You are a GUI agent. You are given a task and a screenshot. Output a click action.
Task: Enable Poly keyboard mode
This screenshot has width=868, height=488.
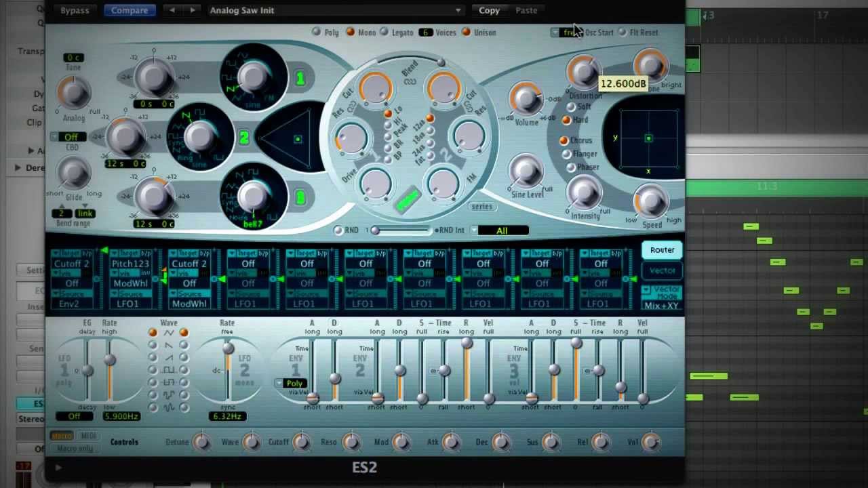317,33
